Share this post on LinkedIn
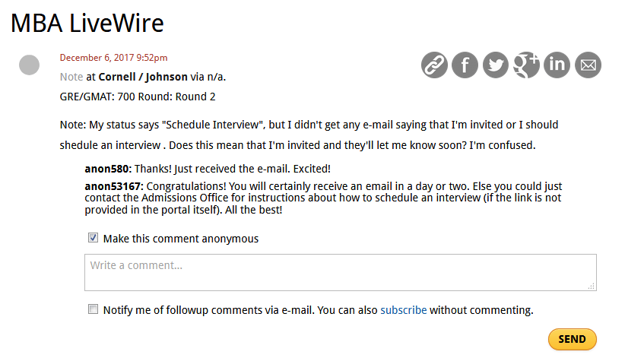Image resolution: width=644 pixels, height=358 pixels. 557,65
